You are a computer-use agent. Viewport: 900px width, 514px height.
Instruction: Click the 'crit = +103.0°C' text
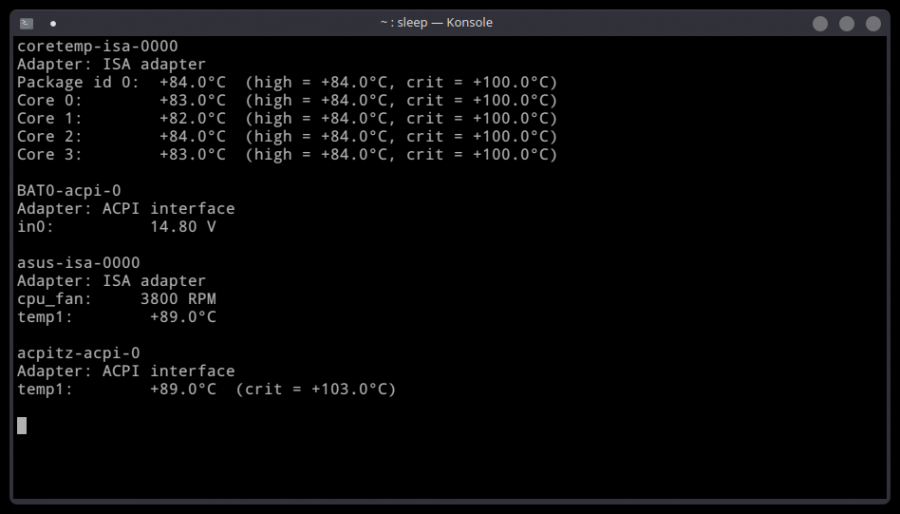coord(316,388)
